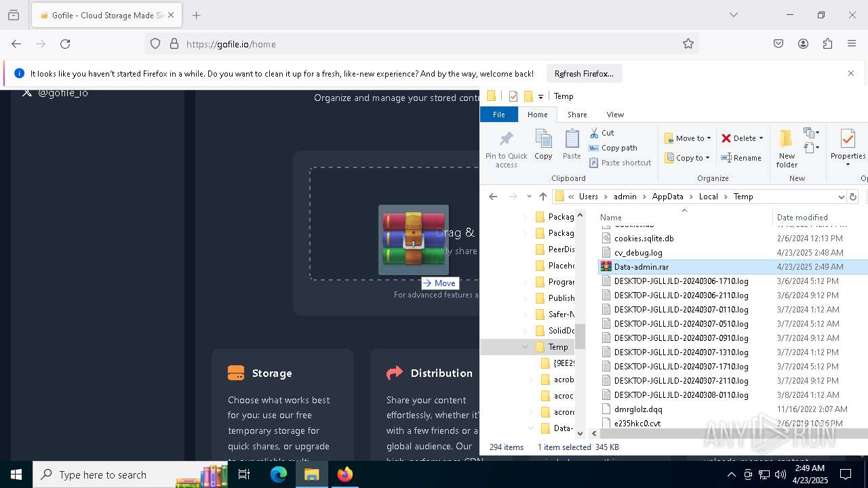
Task: Open Move to dropdown
Action: (688, 138)
